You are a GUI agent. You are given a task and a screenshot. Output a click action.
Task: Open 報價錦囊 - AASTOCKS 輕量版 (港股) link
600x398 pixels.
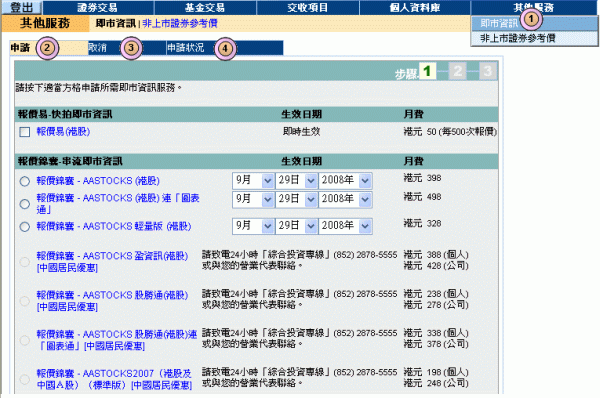114,226
